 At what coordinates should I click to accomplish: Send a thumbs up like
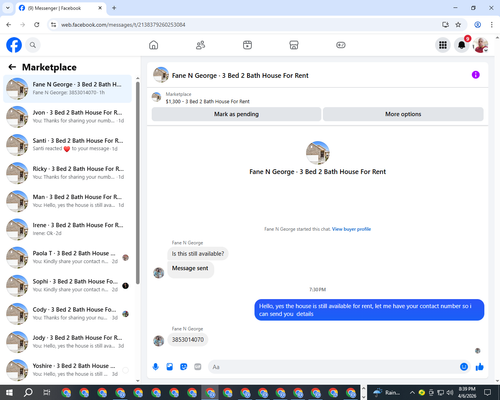(480, 367)
